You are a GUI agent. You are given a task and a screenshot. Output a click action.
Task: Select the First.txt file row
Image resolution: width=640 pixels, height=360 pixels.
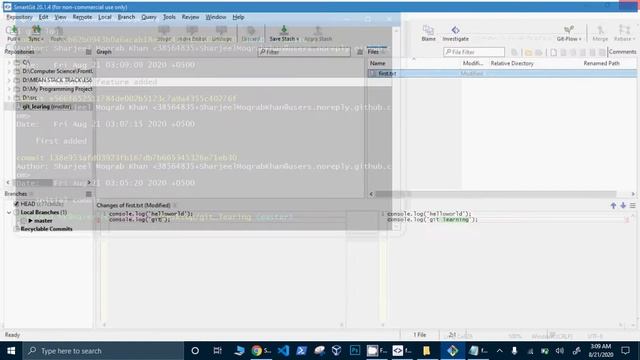pyautogui.click(x=502, y=73)
